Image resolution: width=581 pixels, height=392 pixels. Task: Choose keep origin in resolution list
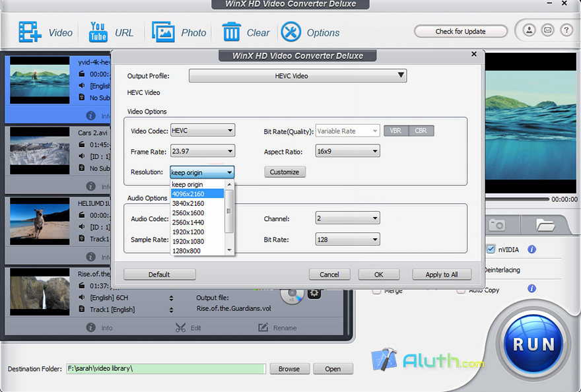(197, 184)
